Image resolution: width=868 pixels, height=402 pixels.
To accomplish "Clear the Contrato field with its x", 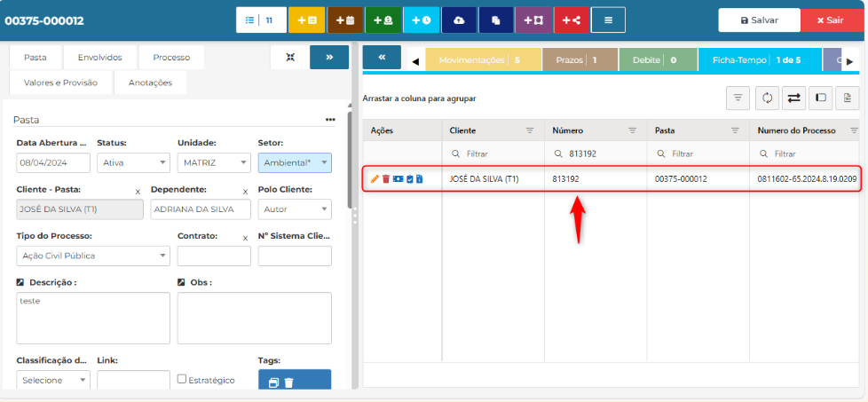I will (245, 238).
